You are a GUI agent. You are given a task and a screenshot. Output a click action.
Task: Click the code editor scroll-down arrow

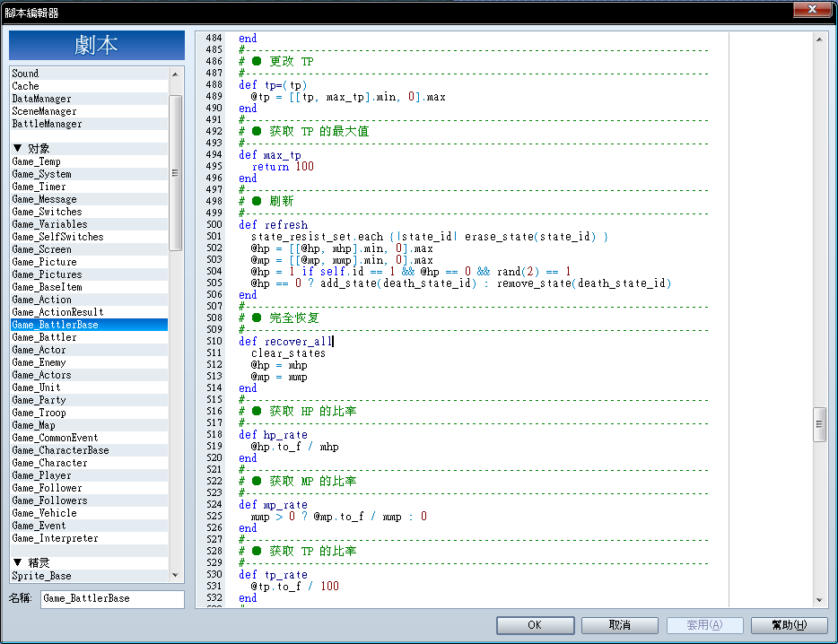tap(819, 600)
